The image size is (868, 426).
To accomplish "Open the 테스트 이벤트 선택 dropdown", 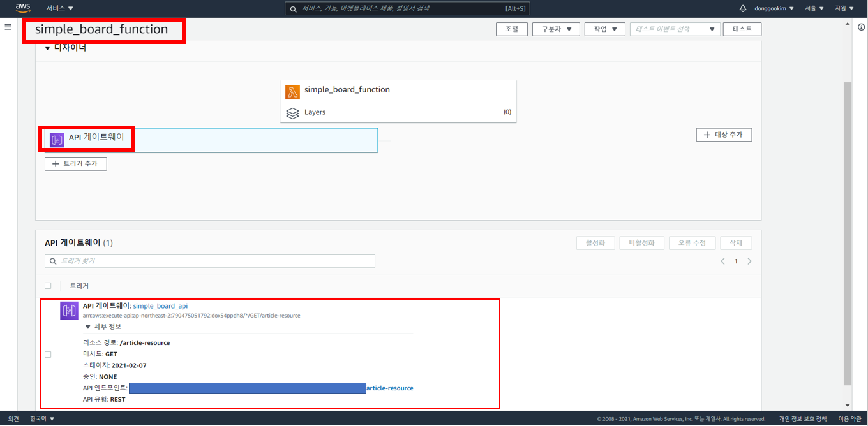I will 675,29.
